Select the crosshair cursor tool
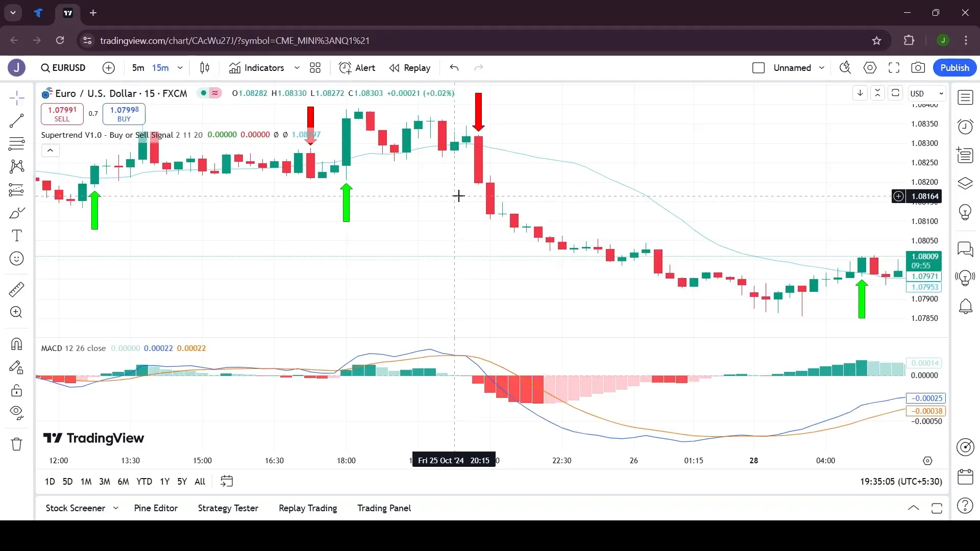Screen dimensions: 980x551 point(17,98)
